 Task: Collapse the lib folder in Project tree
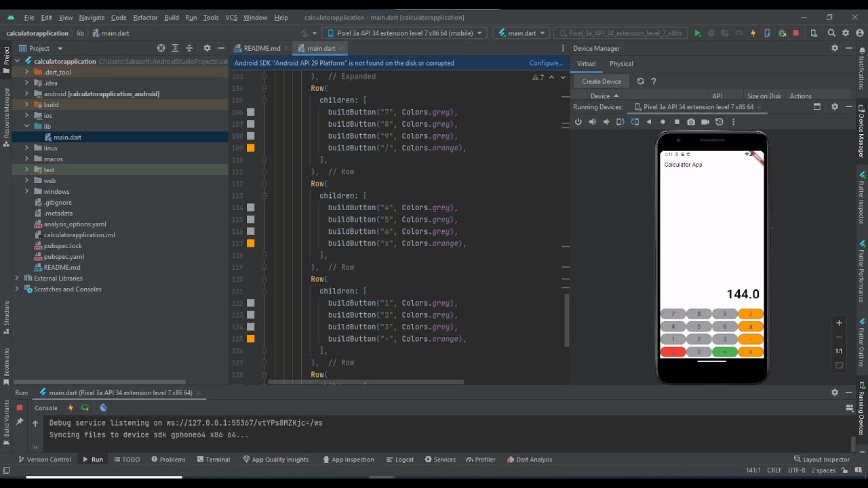point(27,127)
